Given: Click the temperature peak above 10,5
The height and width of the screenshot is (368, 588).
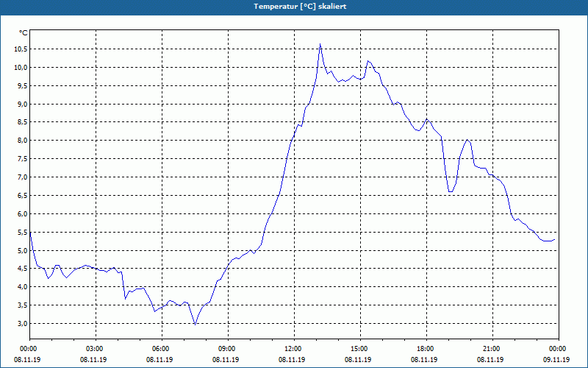Looking at the screenshot, I should pyautogui.click(x=320, y=44).
